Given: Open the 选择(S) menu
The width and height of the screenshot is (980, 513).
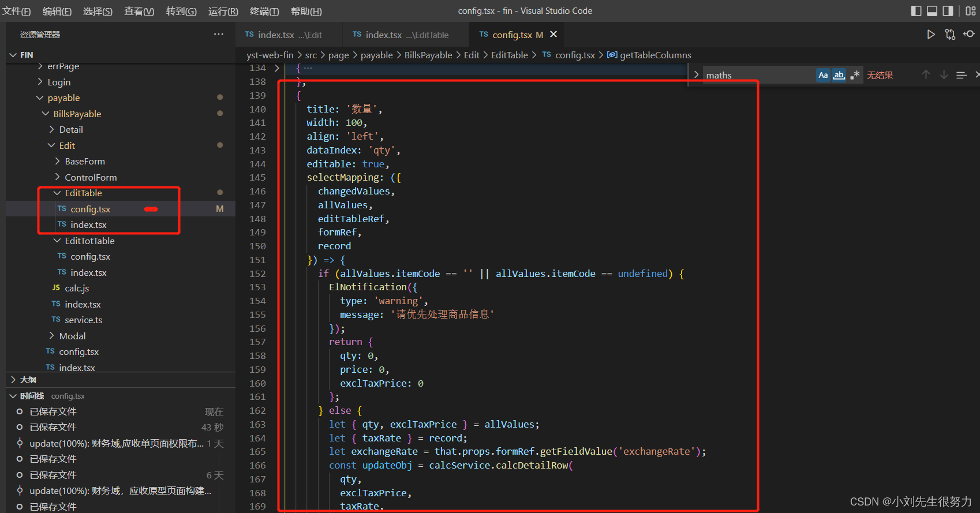Looking at the screenshot, I should pyautogui.click(x=98, y=11).
